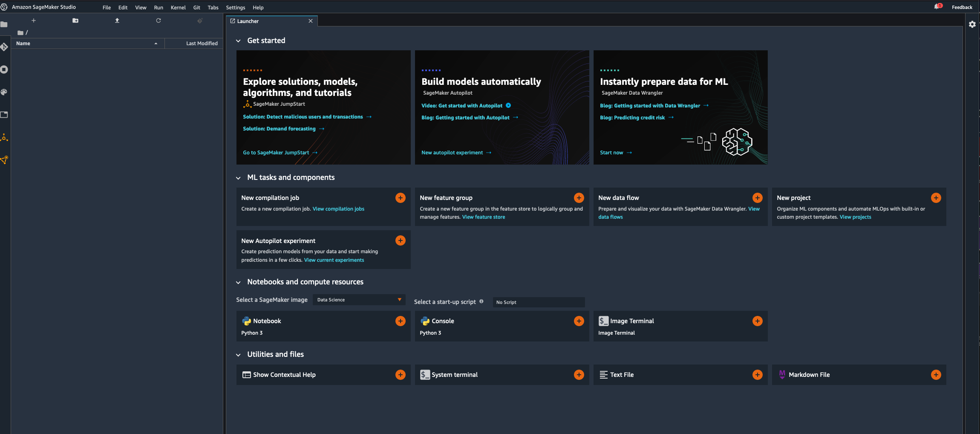This screenshot has width=980, height=434.
Task: Open Detect malicious users and transactions link
Action: tap(307, 117)
